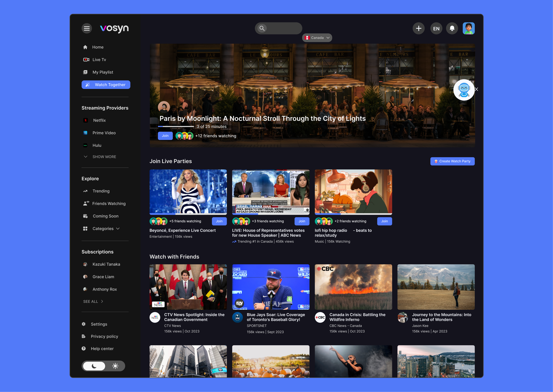
Task: Click Create Watch Party button
Action: [x=452, y=161]
